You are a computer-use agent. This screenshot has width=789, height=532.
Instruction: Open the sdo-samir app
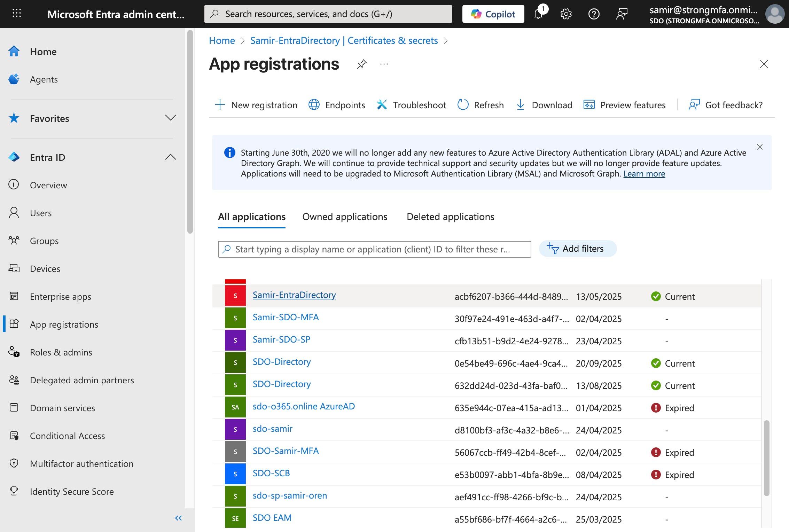tap(273, 429)
